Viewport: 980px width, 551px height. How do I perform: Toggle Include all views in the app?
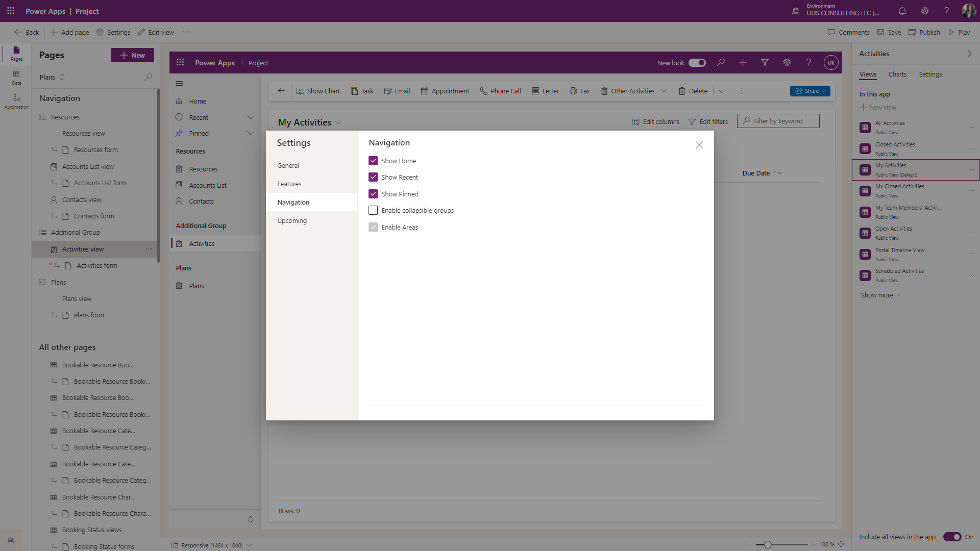pyautogui.click(x=952, y=537)
